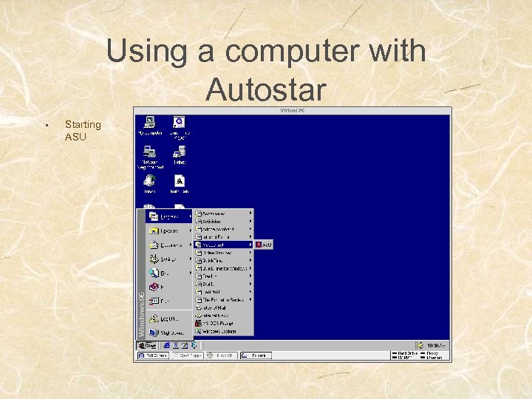Open the Inbox desktop icon

click(x=149, y=184)
